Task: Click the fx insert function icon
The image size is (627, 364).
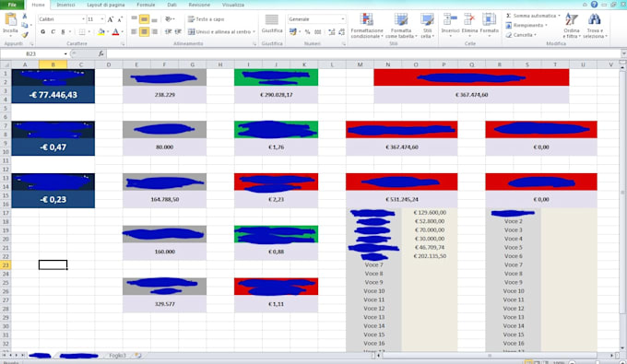Action: click(101, 53)
